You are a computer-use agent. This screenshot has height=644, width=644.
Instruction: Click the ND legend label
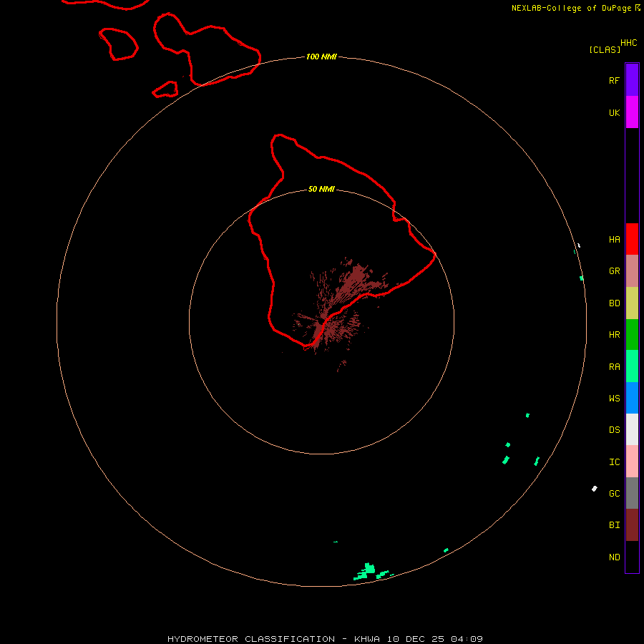614,557
